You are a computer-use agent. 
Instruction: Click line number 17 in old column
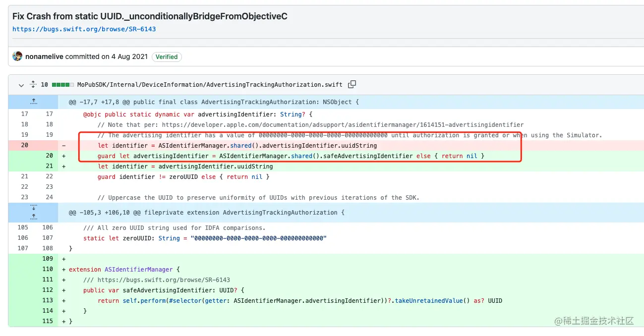pyautogui.click(x=24, y=114)
